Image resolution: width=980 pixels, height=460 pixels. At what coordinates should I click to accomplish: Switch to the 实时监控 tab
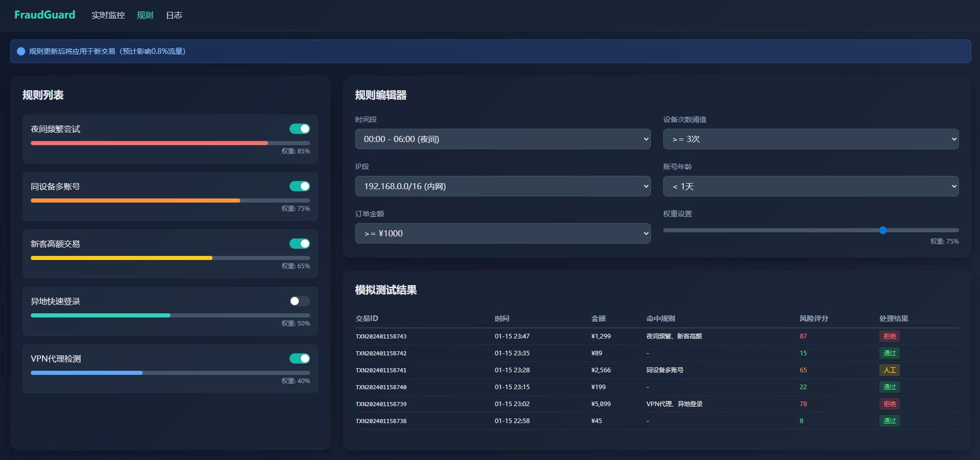click(x=108, y=15)
